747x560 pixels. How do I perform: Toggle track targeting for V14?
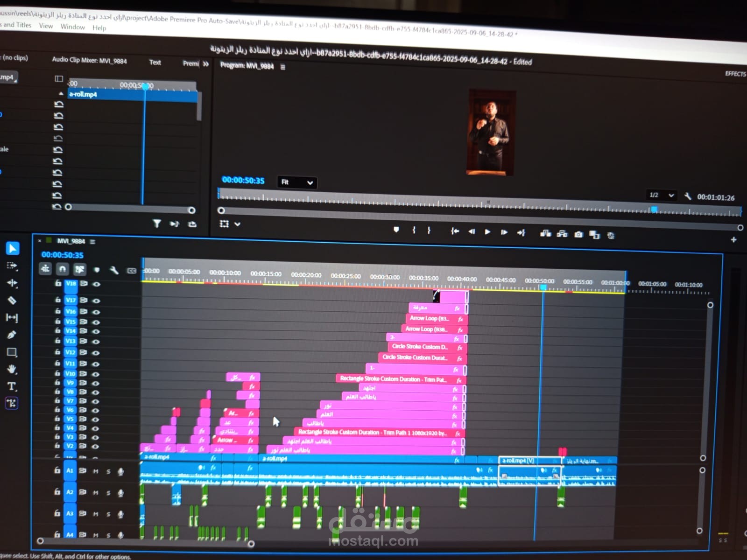70,331
